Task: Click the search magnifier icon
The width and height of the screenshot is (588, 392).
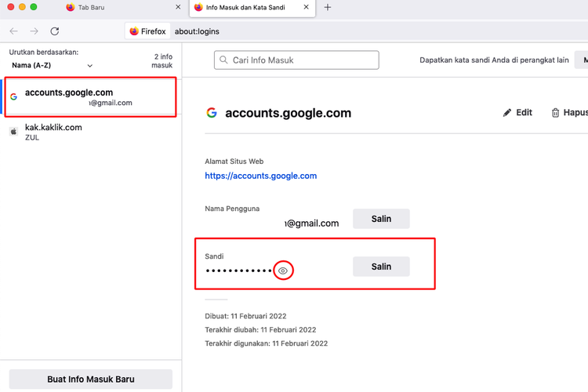Action: coord(224,60)
